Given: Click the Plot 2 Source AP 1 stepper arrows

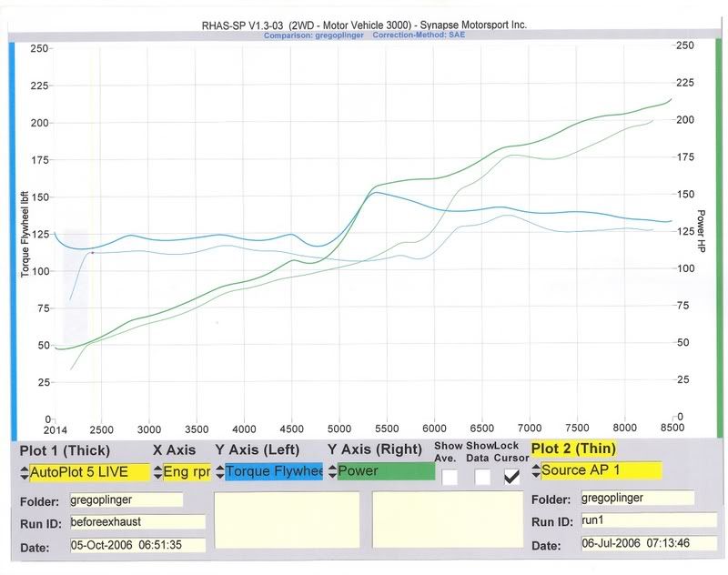Looking at the screenshot, I should pyautogui.click(x=535, y=471).
